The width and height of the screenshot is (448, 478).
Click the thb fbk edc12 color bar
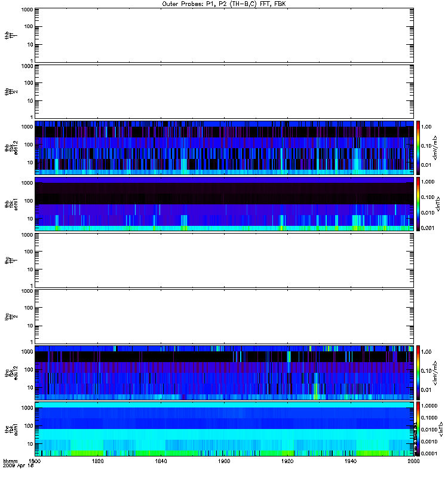tap(418, 148)
